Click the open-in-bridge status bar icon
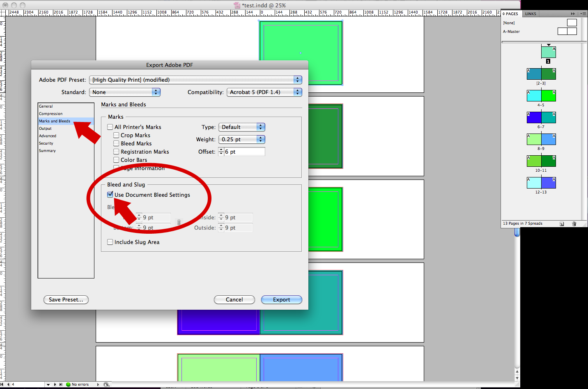Screen dimensions: 588x389 [106, 384]
